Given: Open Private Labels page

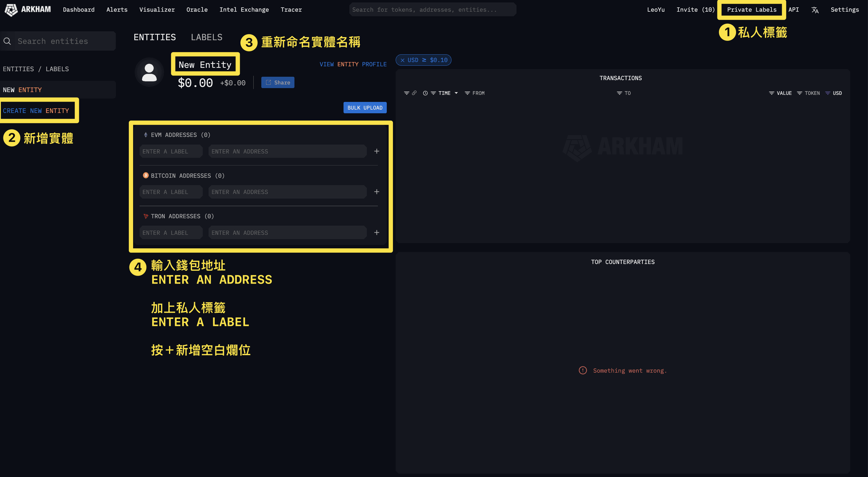Looking at the screenshot, I should 751,10.
